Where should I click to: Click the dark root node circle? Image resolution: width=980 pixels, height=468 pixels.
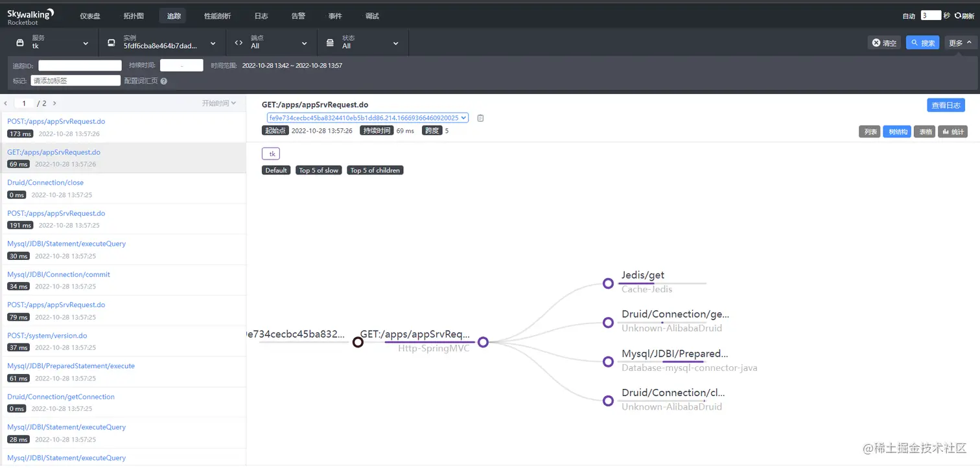pyautogui.click(x=358, y=342)
